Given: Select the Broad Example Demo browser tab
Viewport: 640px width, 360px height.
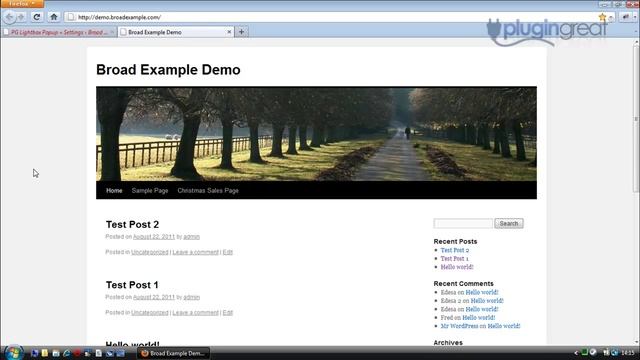Looking at the screenshot, I should tap(176, 32).
